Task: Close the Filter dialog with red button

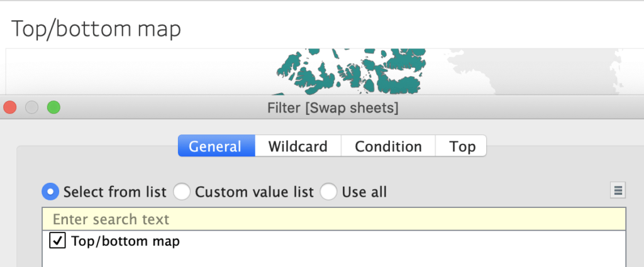Action: [10, 107]
